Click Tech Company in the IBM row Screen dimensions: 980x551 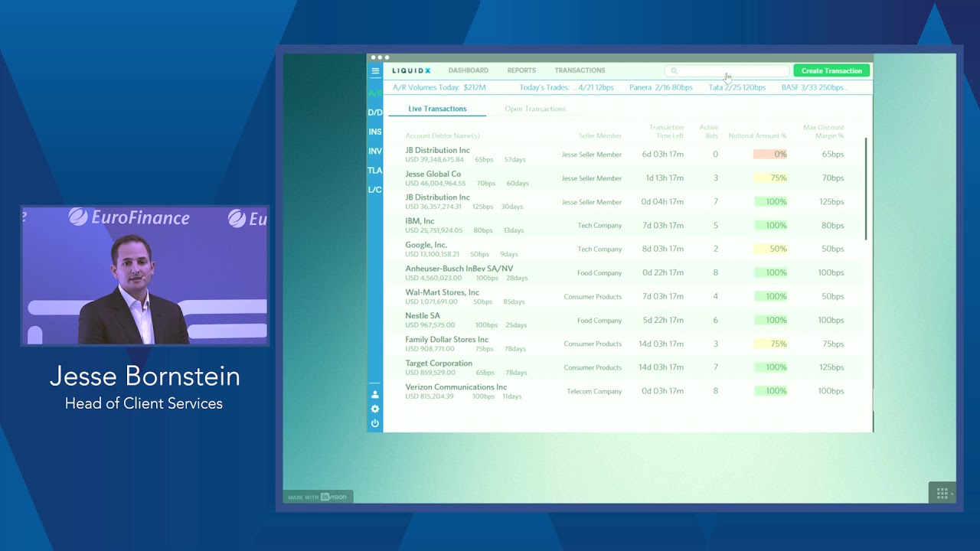point(599,226)
